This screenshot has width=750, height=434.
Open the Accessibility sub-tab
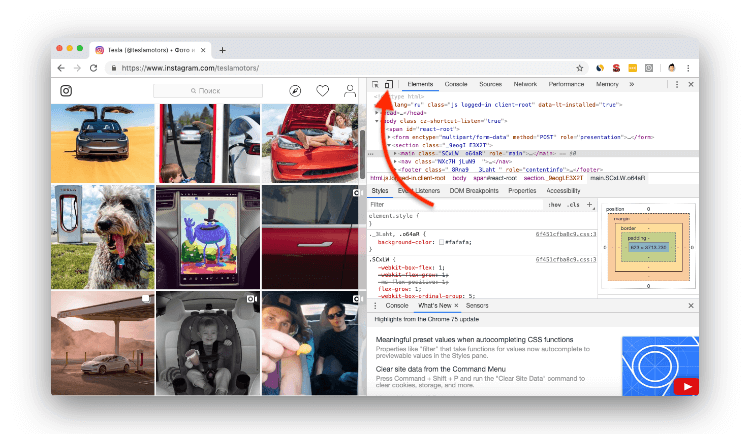click(x=563, y=190)
